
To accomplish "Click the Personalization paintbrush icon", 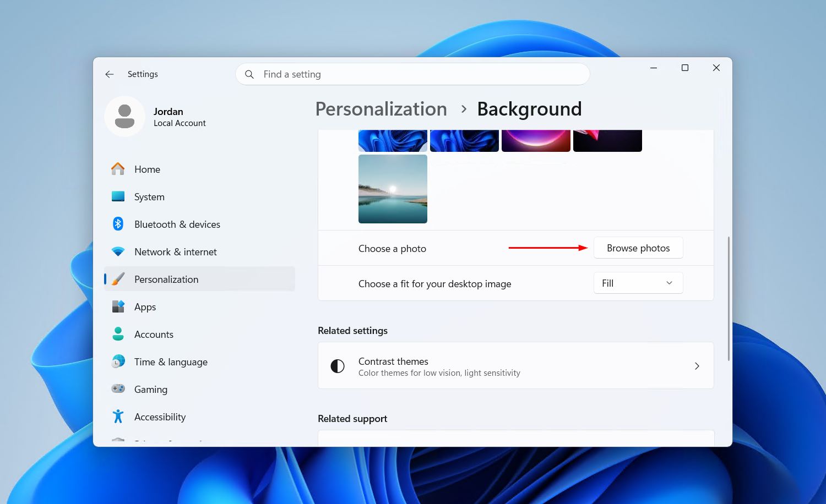I will coord(118,279).
